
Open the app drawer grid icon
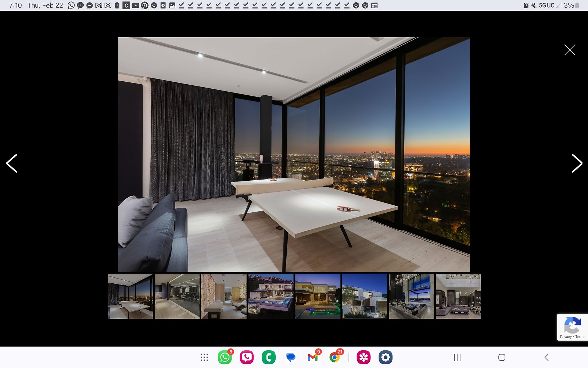click(204, 357)
